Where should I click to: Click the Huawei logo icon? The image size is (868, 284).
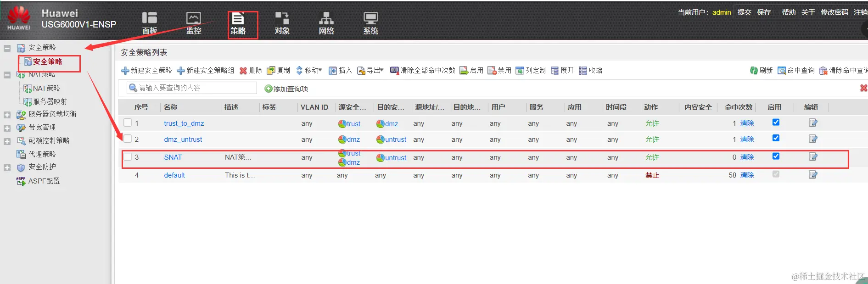click(x=19, y=18)
